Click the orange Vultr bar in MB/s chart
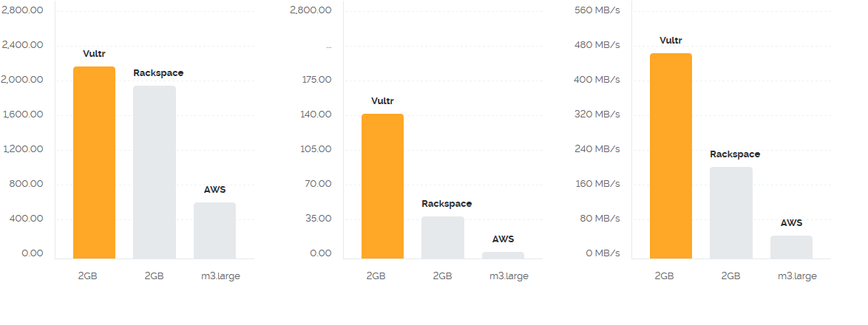This screenshot has width=868, height=325. tap(671, 156)
